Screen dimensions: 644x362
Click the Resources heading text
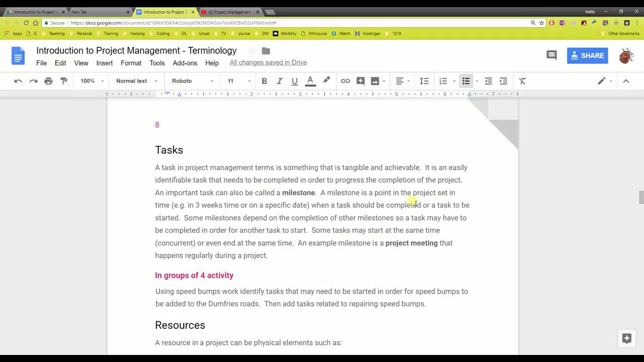(x=180, y=325)
